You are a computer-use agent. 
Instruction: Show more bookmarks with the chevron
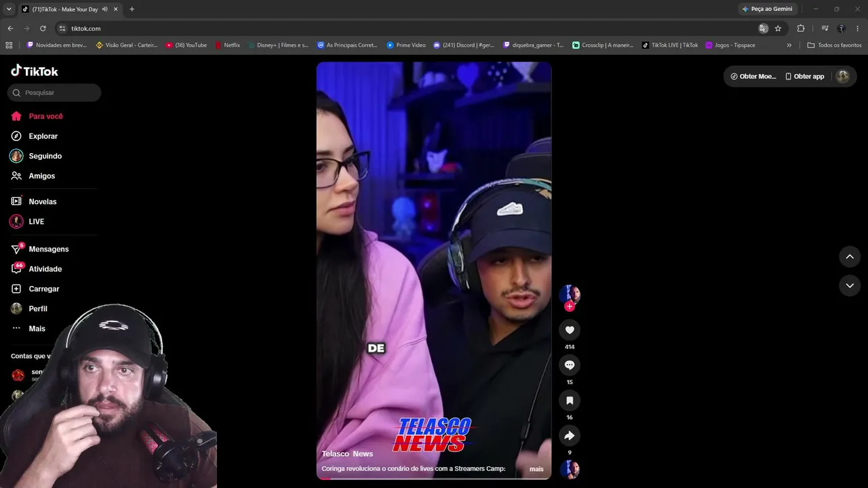click(789, 45)
